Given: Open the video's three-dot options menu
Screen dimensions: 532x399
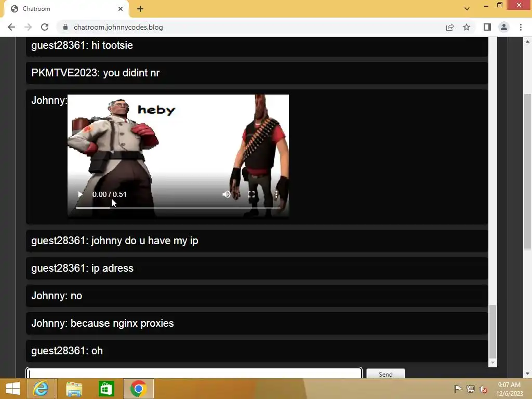Looking at the screenshot, I should [276, 194].
